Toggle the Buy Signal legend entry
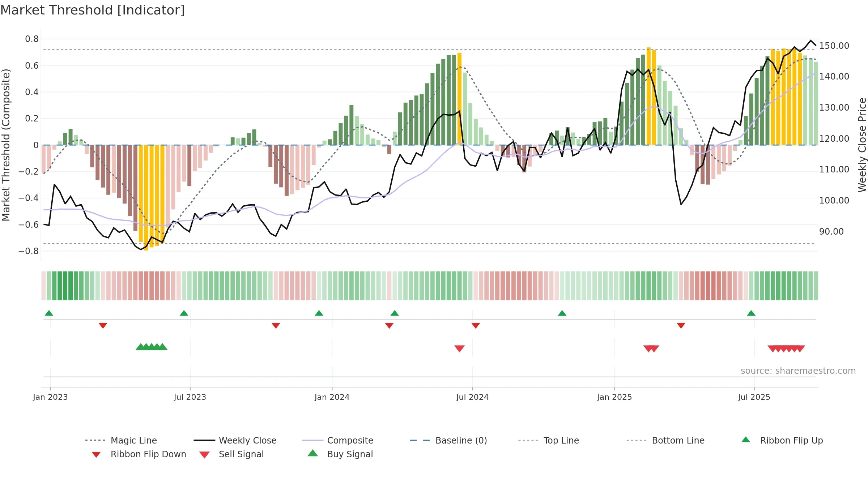The height and width of the screenshot is (488, 868). [x=340, y=454]
